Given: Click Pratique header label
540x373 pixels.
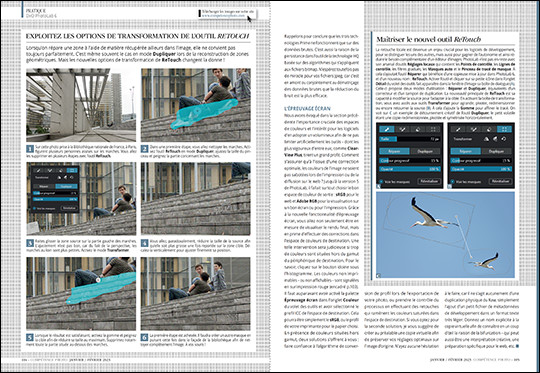Looking at the screenshot, I should click(35, 11).
